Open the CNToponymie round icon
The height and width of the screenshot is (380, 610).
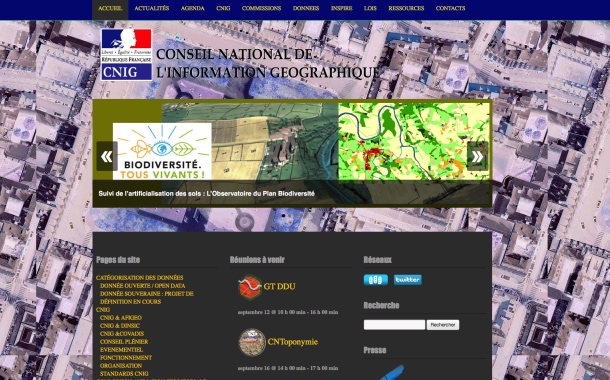252,342
